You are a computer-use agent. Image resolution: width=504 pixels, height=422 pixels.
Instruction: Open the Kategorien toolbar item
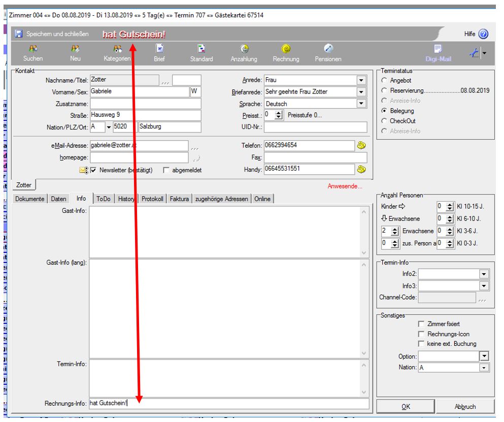[117, 53]
